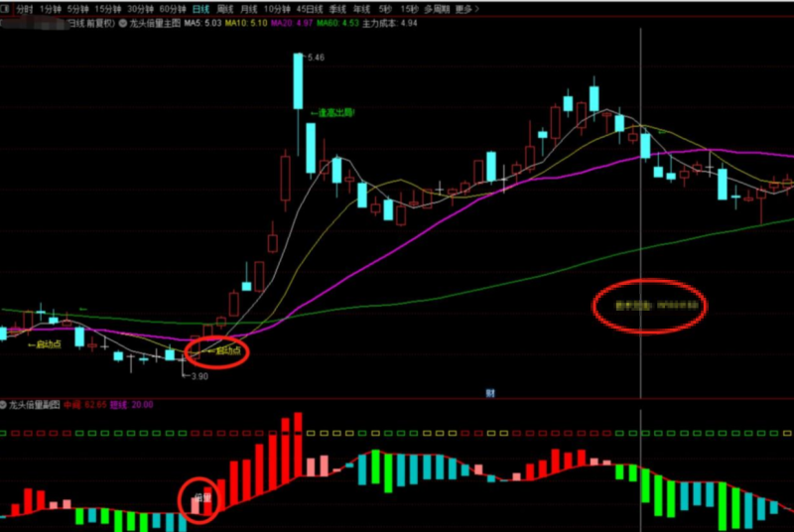This screenshot has height=532, width=794.
Task: Switch to 月线 monthly period
Action: click(x=248, y=7)
